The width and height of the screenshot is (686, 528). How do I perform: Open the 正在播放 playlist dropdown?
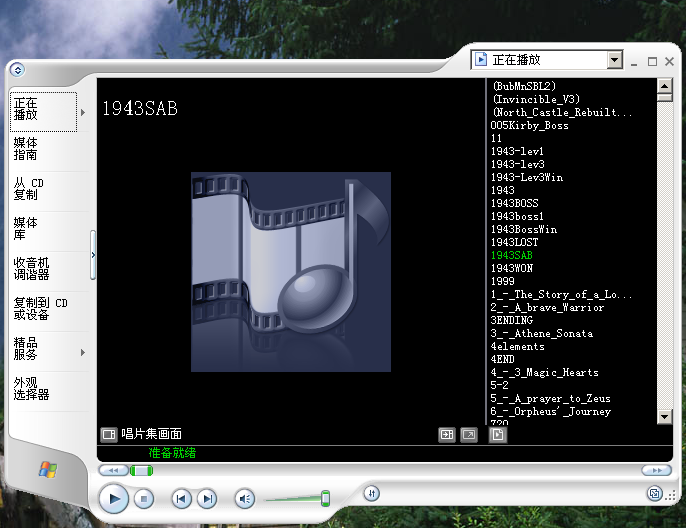click(x=615, y=60)
